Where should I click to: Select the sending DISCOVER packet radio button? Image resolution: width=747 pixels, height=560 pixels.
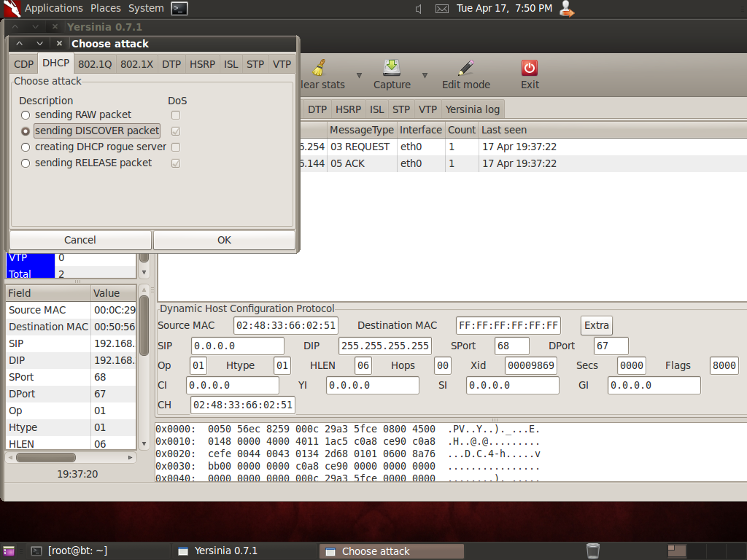pos(26,131)
